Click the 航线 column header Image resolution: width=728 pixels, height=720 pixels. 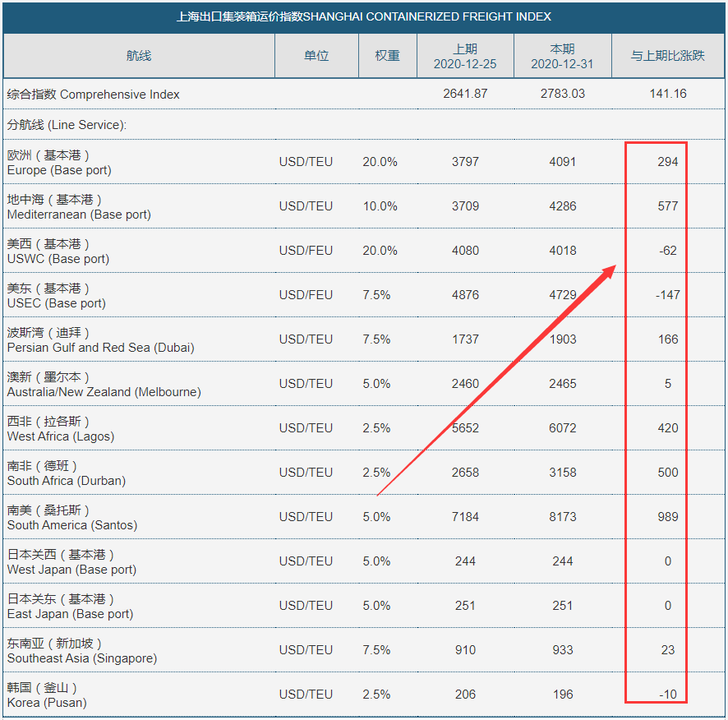click(139, 56)
